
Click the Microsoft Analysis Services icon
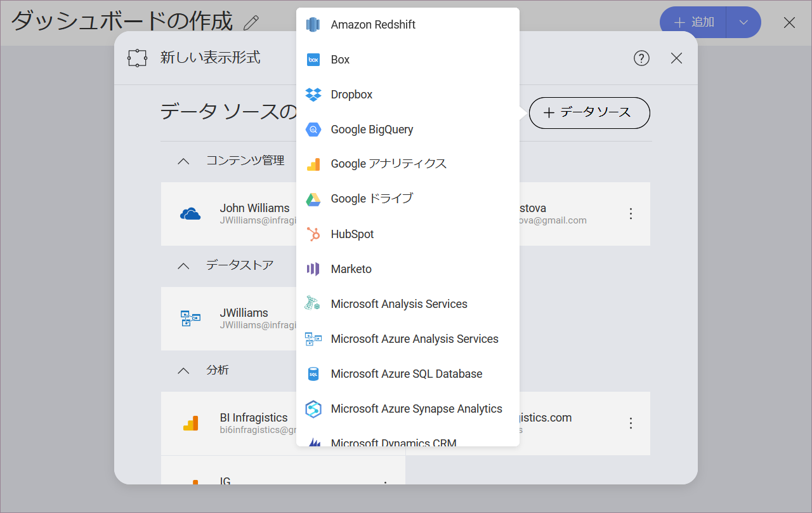click(313, 303)
